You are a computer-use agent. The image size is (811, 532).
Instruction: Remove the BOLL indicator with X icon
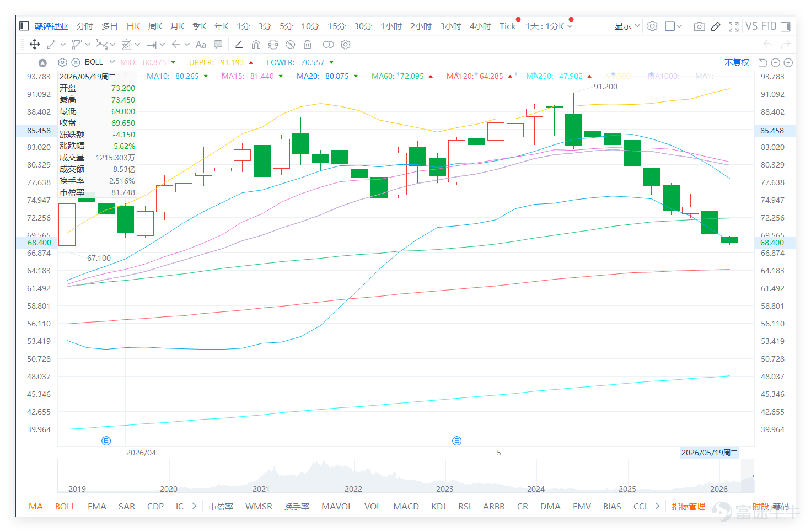[76, 62]
